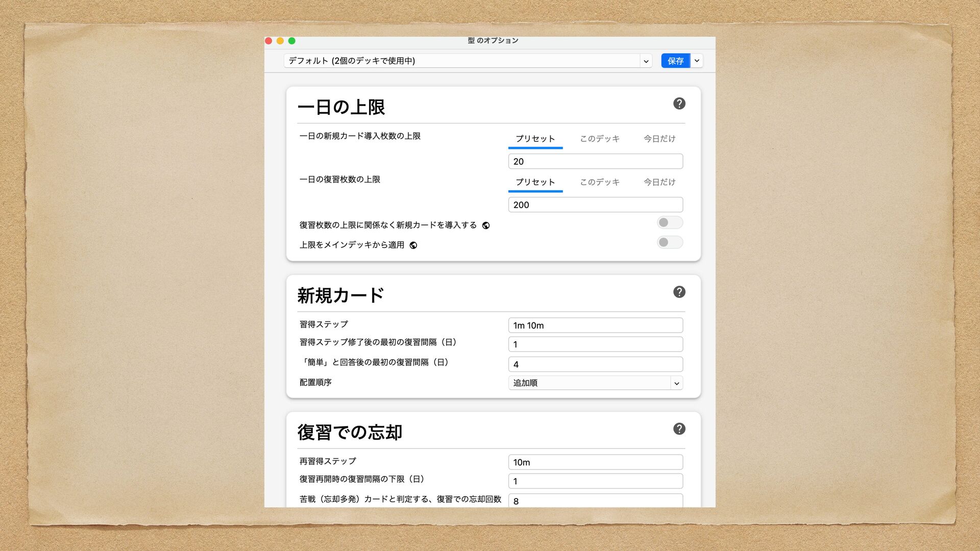The image size is (980, 551).
Task: Open help for 新規カード section
Action: tap(679, 292)
